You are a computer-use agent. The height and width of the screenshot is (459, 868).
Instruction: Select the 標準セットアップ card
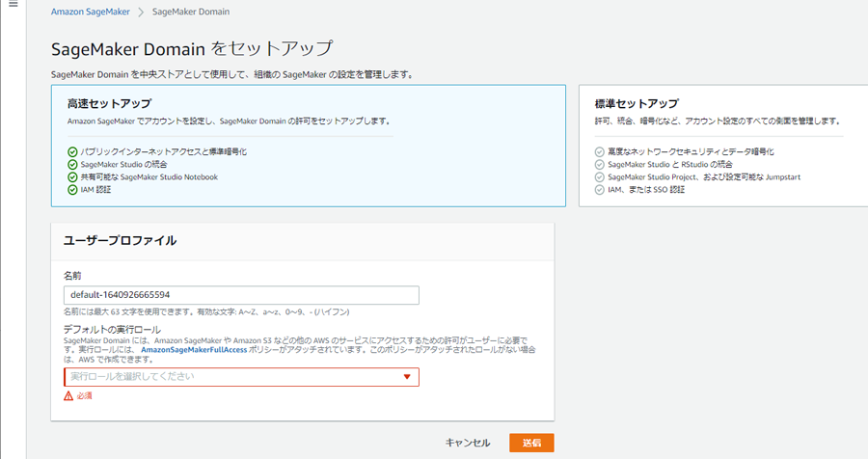coord(723,146)
